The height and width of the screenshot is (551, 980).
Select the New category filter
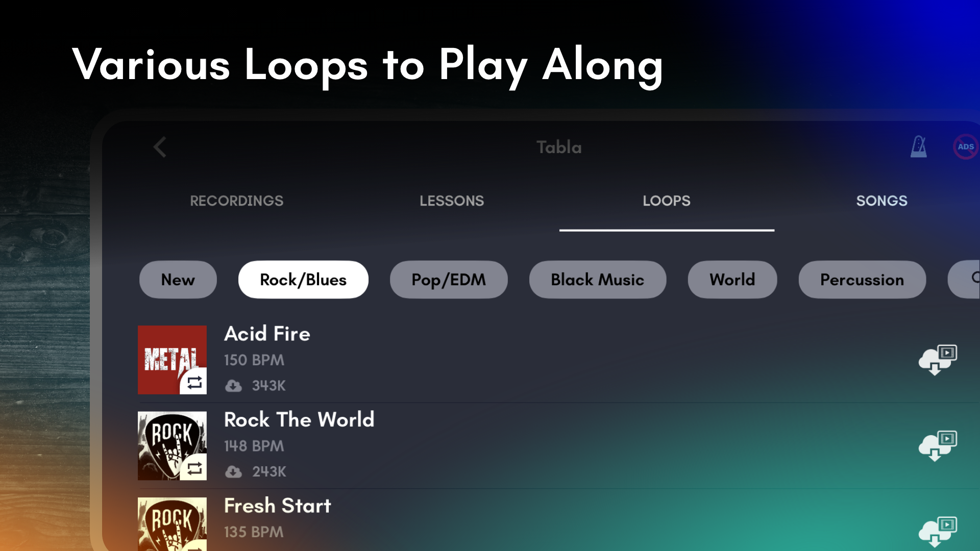pos(178,280)
